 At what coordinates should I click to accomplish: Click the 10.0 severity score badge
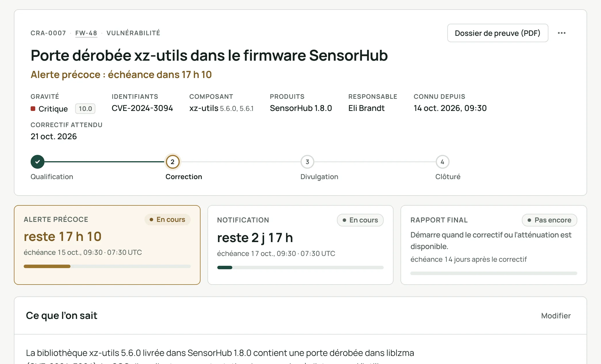85,109
